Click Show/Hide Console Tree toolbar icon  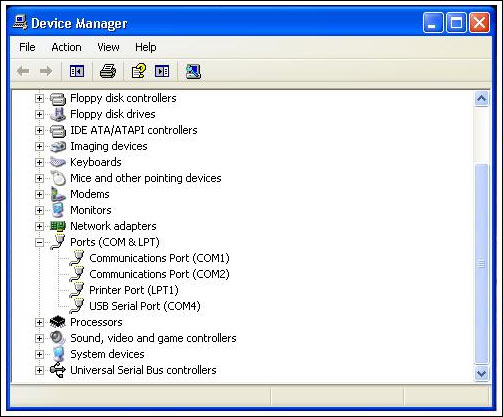pyautogui.click(x=77, y=71)
